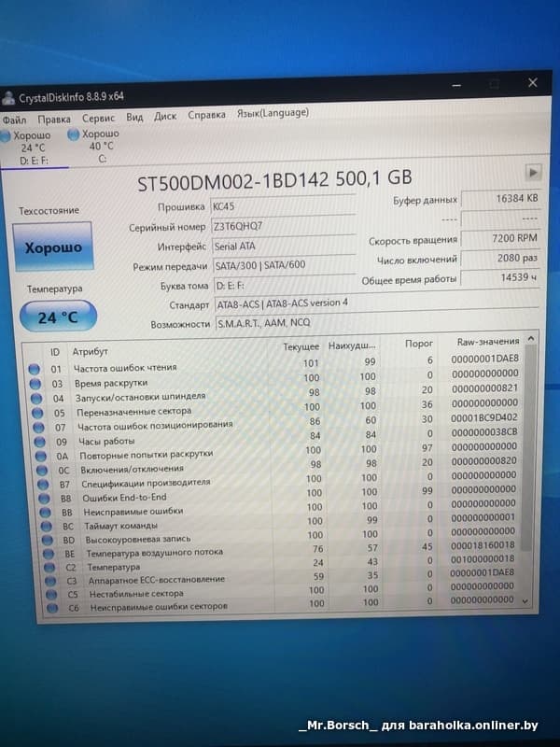
Task: Click status icon for attribute C2
Action: (49, 568)
